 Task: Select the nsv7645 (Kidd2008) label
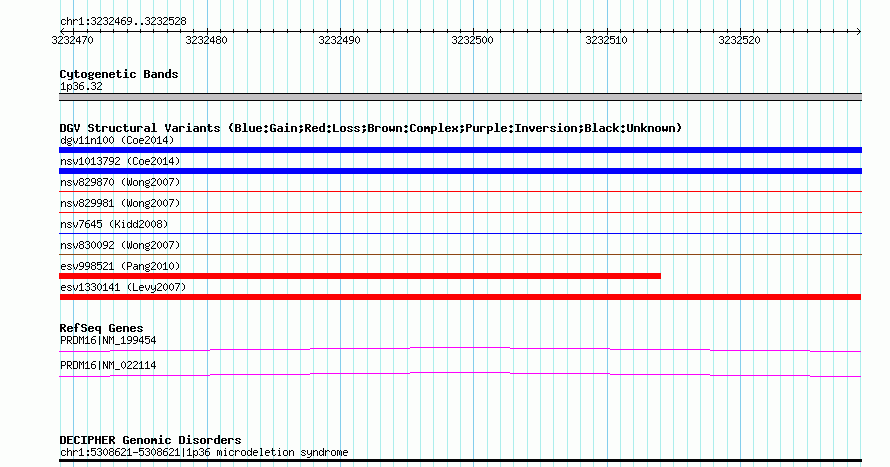[x=114, y=224]
